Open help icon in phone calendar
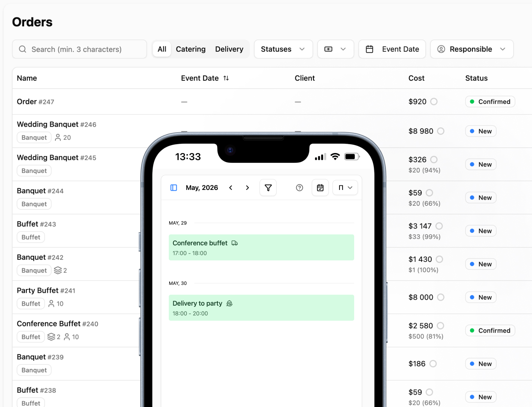The height and width of the screenshot is (407, 532). coord(300,188)
